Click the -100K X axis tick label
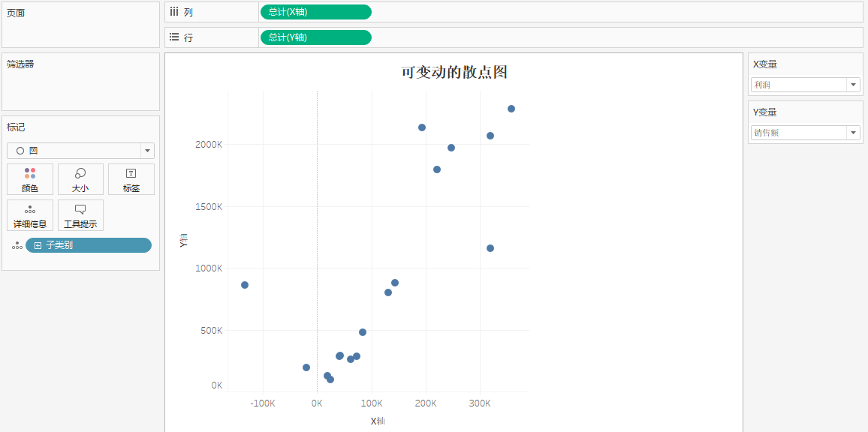The height and width of the screenshot is (432, 868). tap(262, 403)
